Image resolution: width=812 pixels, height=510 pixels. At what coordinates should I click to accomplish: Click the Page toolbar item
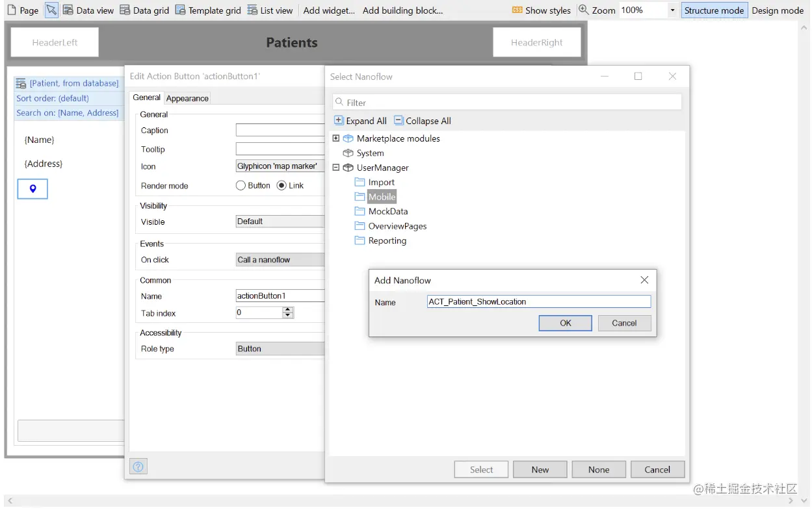point(23,10)
